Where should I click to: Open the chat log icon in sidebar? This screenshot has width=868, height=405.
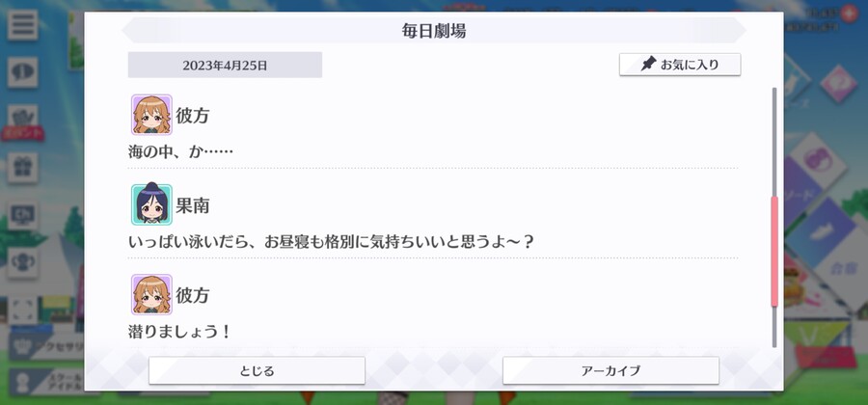click(x=23, y=215)
